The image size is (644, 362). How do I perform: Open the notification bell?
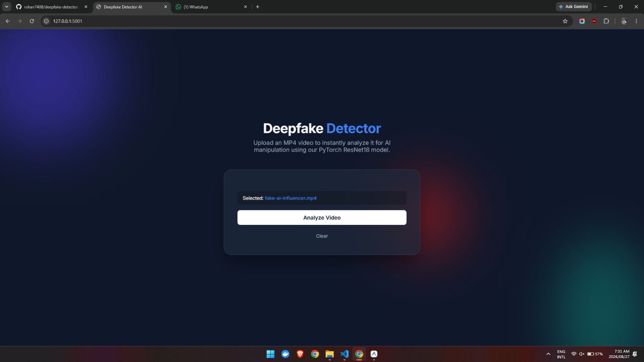(x=635, y=354)
